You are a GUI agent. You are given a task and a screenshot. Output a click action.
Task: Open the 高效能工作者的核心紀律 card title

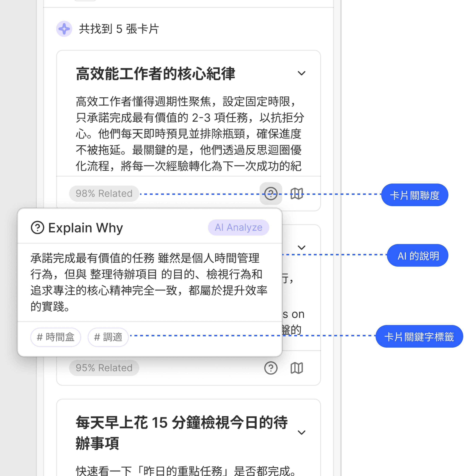(155, 74)
